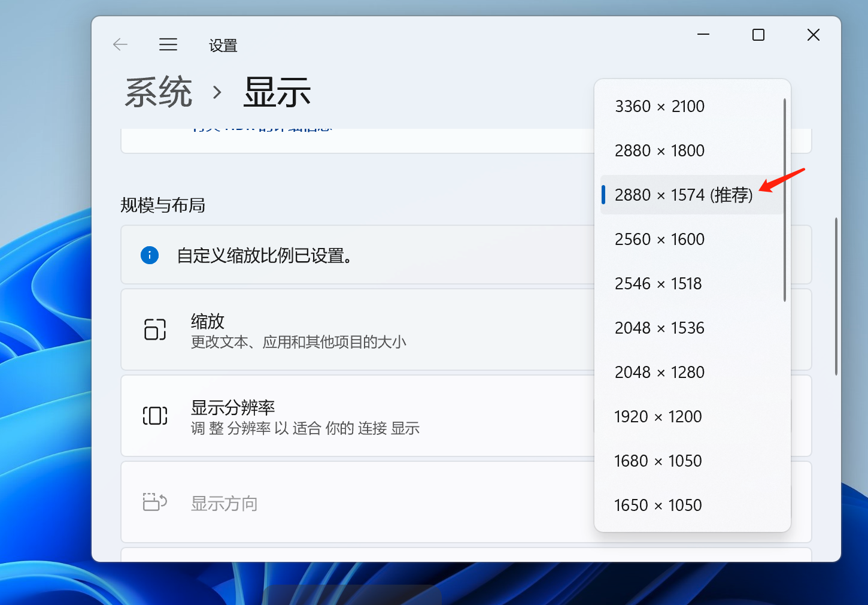Click the 显示方向 row label
868x605 pixels.
[224, 504]
